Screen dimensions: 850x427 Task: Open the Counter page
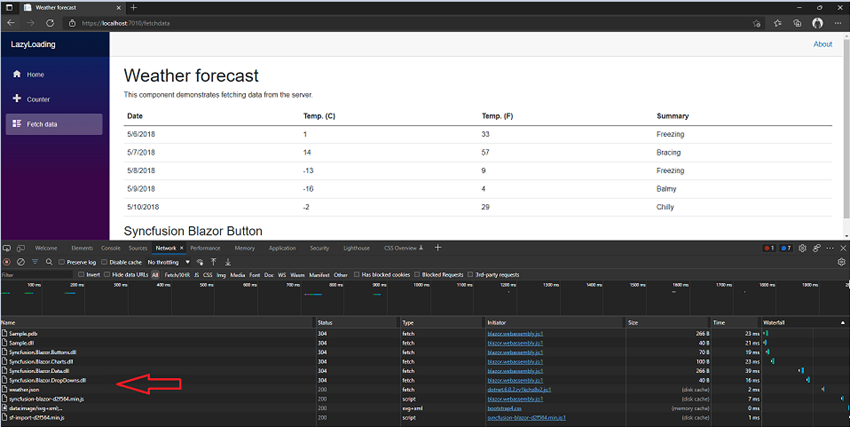click(x=54, y=99)
